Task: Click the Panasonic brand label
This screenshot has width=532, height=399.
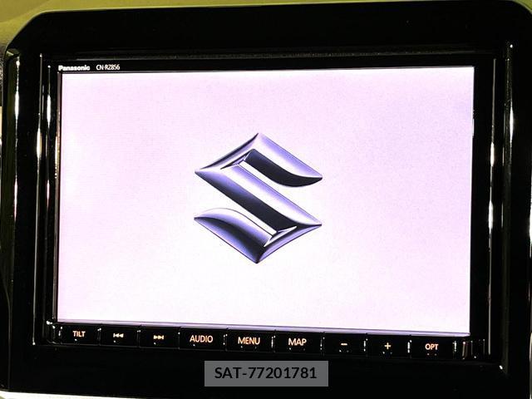Action: [x=74, y=68]
